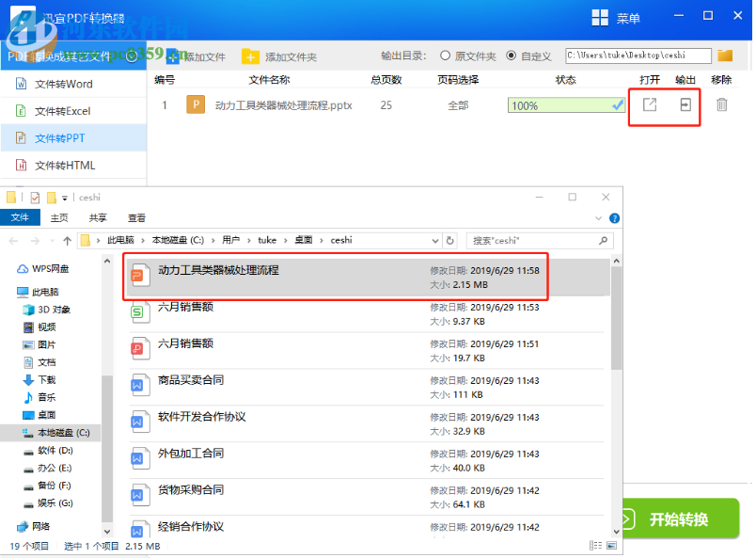This screenshot has height=558, width=756.
Task: Click the checkbox in Explorer quick access toolbar
Action: pos(34,197)
